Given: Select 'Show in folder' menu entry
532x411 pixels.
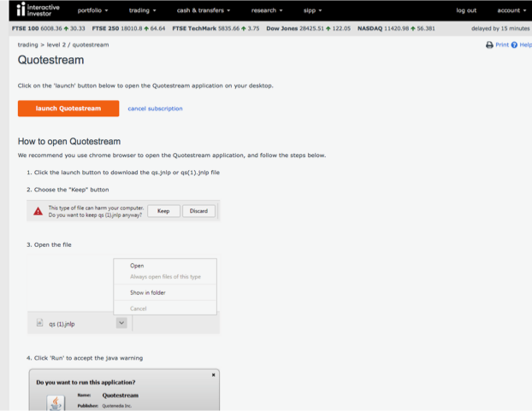Looking at the screenshot, I should tap(148, 292).
